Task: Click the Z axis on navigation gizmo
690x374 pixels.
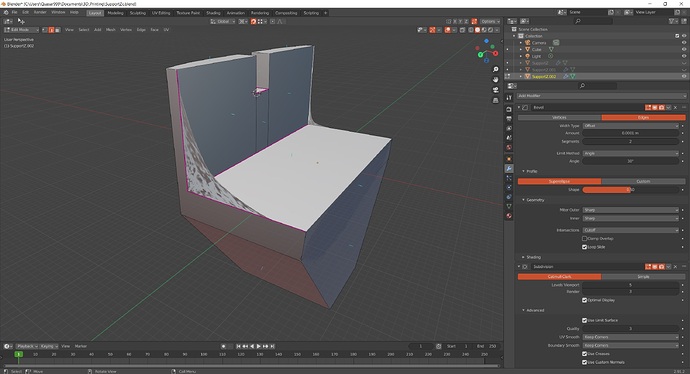Action: coord(486,41)
